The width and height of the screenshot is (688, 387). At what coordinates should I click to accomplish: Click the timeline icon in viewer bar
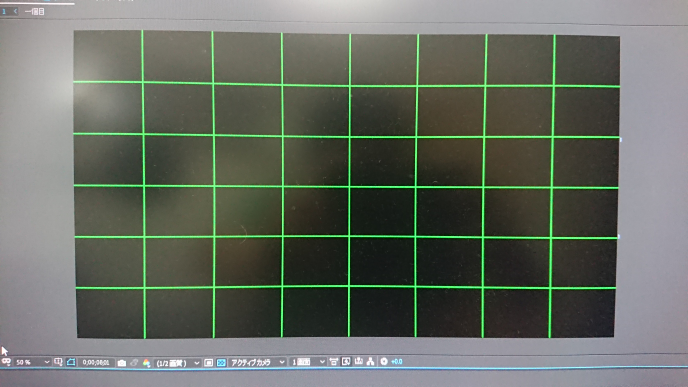point(358,361)
